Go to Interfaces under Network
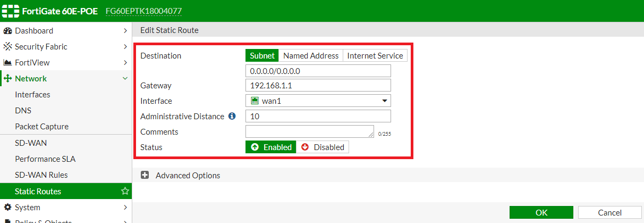 pyautogui.click(x=32, y=95)
